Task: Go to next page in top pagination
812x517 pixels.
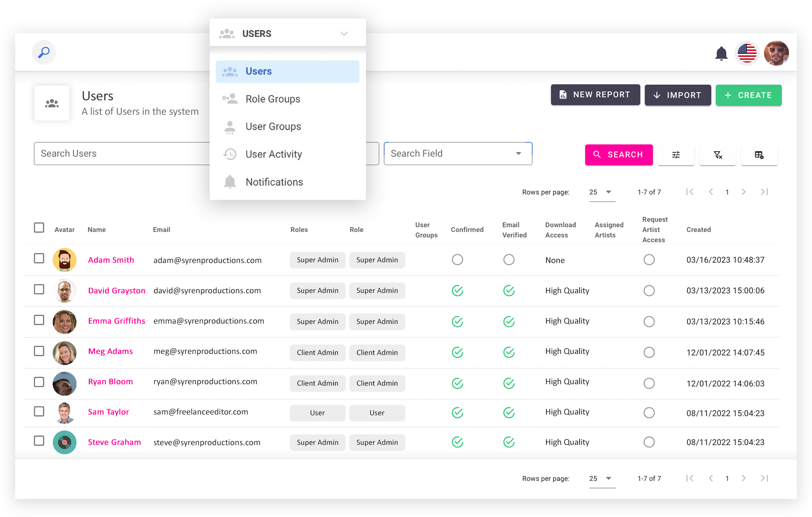Action: click(x=743, y=192)
